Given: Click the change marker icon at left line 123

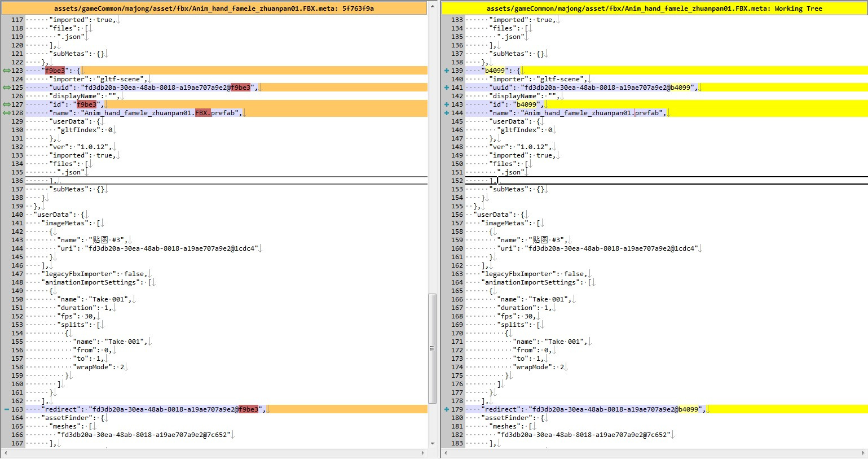Looking at the screenshot, I should 6,71.
